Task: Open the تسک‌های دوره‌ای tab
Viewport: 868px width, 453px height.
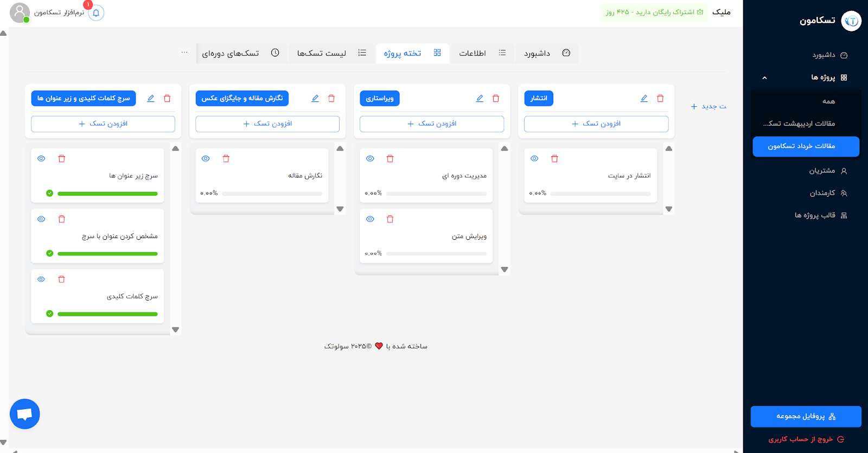Action: 240,53
